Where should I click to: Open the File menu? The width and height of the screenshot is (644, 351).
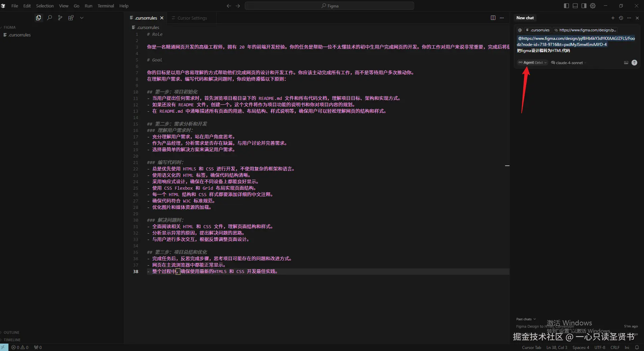(x=15, y=6)
